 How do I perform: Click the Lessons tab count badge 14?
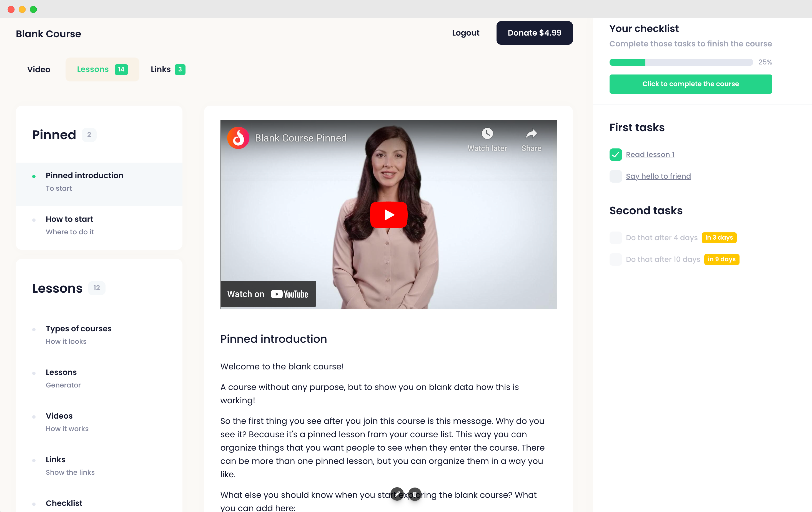click(x=121, y=69)
